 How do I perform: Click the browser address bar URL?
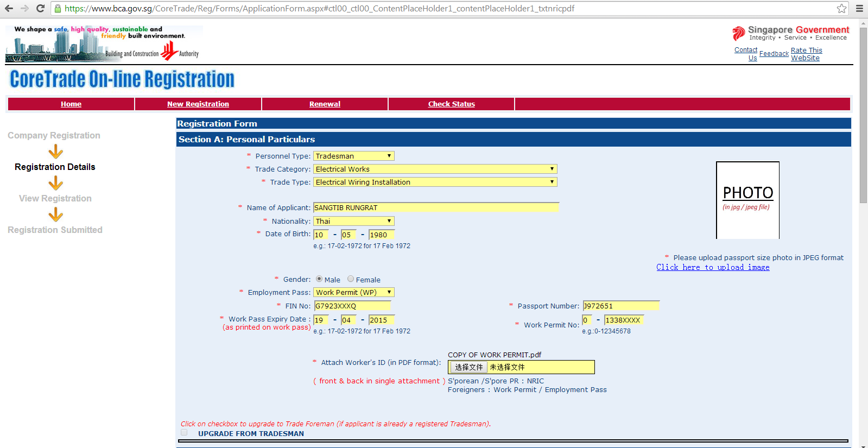click(x=319, y=8)
